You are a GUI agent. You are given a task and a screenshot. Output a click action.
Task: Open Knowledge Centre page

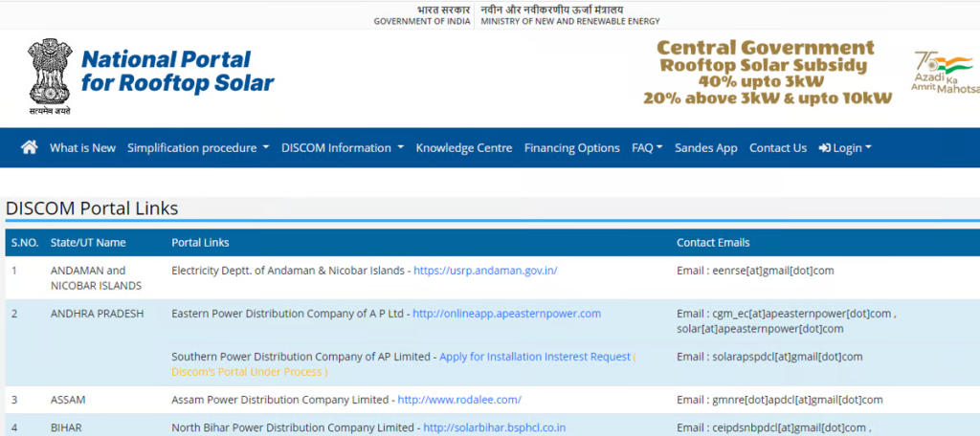click(x=464, y=148)
